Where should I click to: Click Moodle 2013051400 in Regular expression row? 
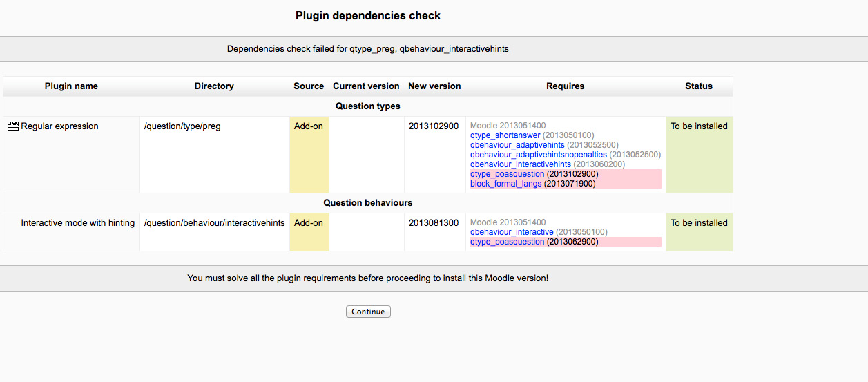pos(508,126)
